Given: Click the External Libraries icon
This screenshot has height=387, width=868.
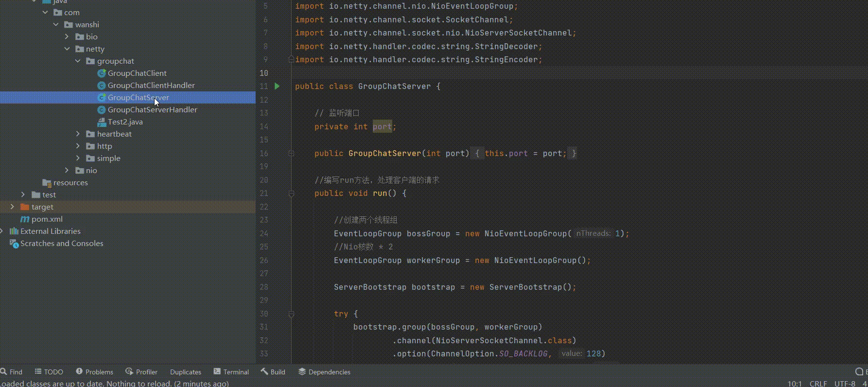Looking at the screenshot, I should click(x=14, y=231).
